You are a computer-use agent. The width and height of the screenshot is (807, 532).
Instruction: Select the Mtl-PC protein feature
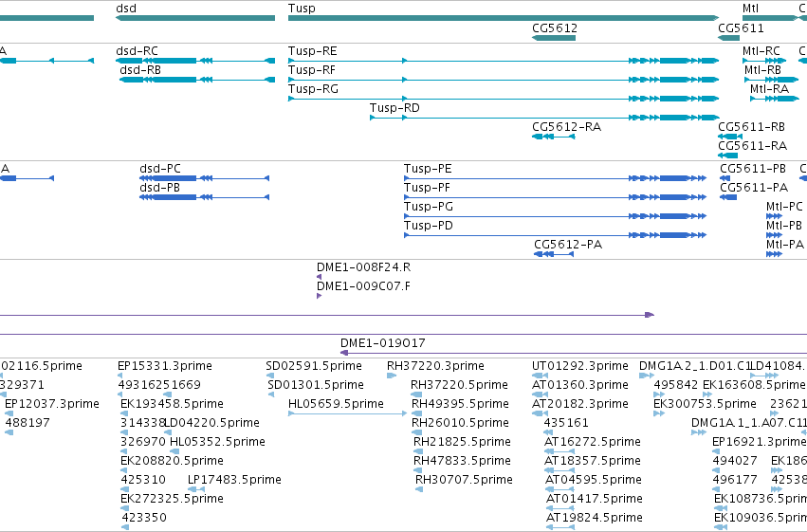(774, 216)
